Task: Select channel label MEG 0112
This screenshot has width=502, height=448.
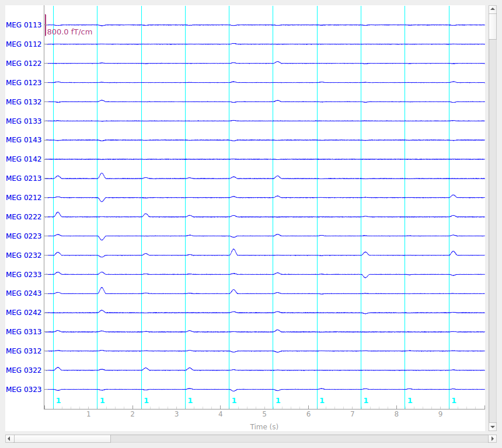Action: pyautogui.click(x=24, y=44)
